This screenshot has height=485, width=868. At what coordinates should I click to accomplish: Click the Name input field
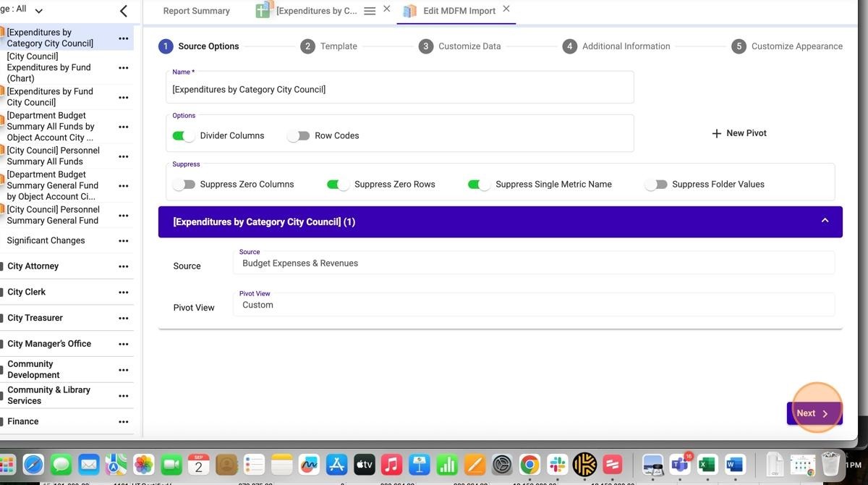point(400,88)
